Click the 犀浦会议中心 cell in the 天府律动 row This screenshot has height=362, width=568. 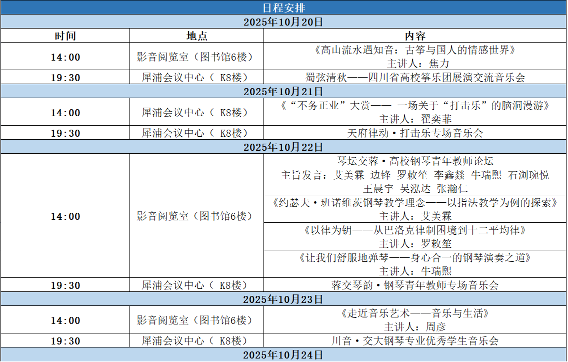coord(196,133)
